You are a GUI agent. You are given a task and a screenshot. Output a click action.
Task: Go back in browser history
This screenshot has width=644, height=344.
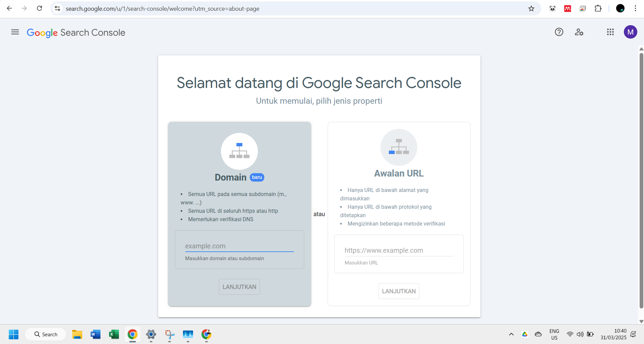click(x=9, y=8)
